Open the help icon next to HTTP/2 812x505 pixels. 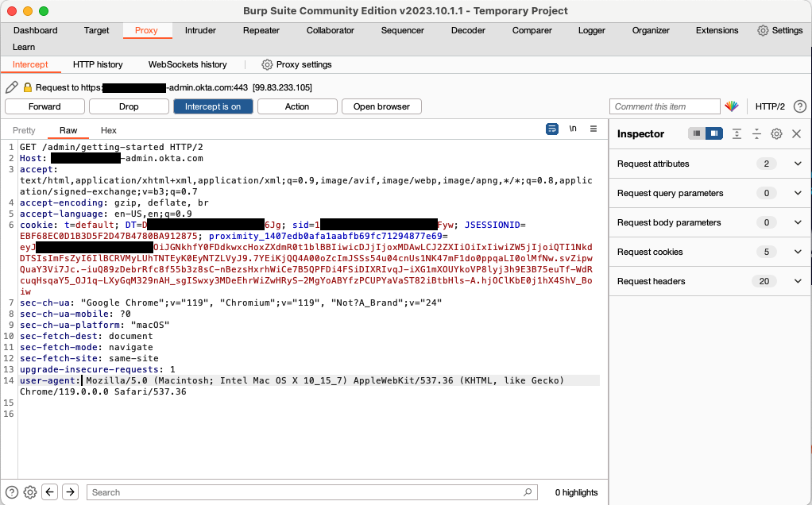799,106
